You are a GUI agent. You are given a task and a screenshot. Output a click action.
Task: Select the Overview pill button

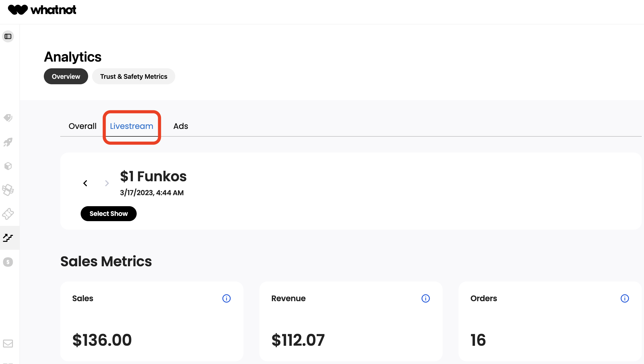click(x=66, y=76)
